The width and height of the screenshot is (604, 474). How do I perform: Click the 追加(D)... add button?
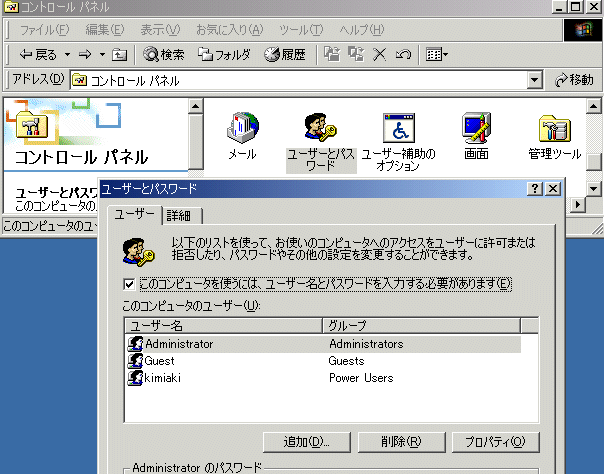pos(307,442)
